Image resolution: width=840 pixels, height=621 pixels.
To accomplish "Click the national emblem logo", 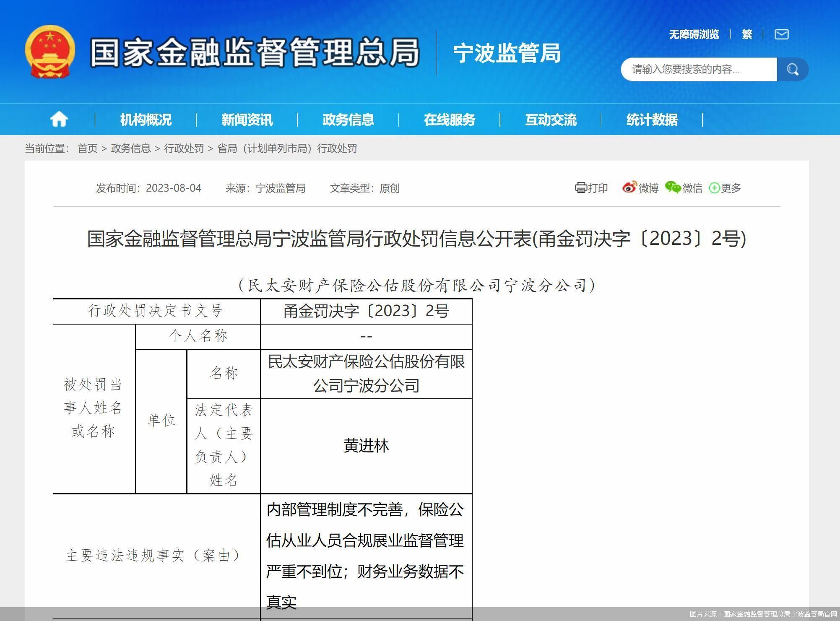I will [50, 52].
